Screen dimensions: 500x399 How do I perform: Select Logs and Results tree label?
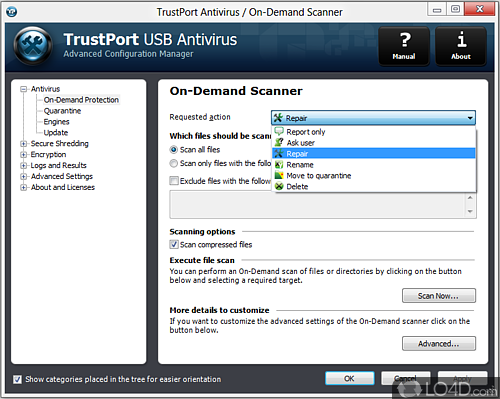point(58,166)
